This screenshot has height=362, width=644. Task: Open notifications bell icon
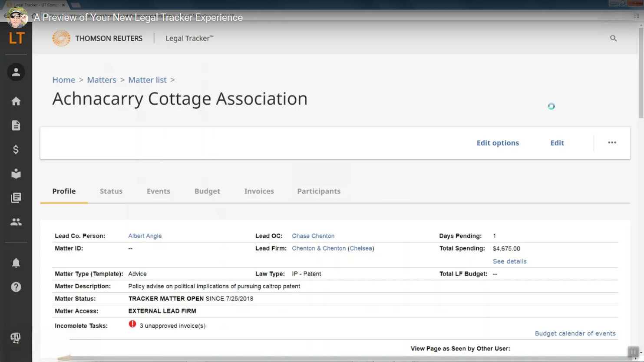click(16, 263)
